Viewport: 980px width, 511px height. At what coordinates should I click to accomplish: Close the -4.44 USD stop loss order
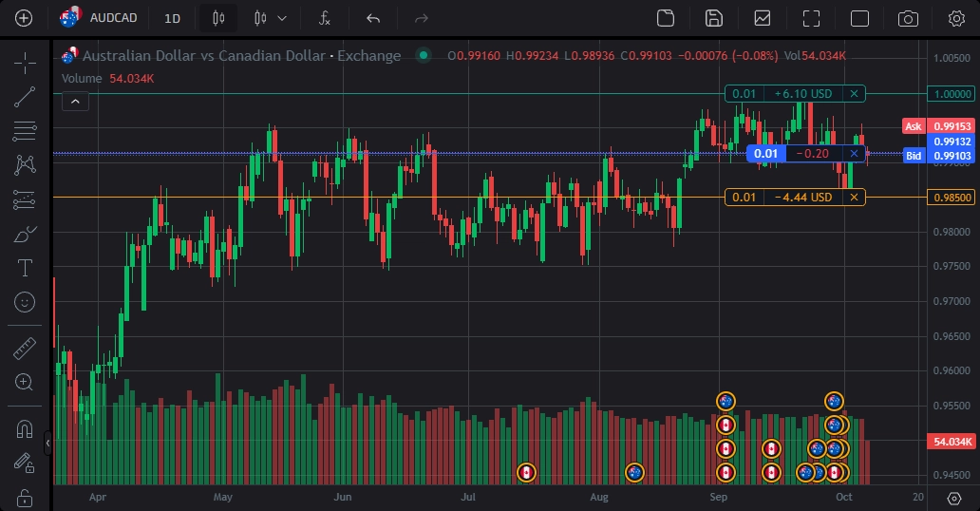[x=854, y=198]
